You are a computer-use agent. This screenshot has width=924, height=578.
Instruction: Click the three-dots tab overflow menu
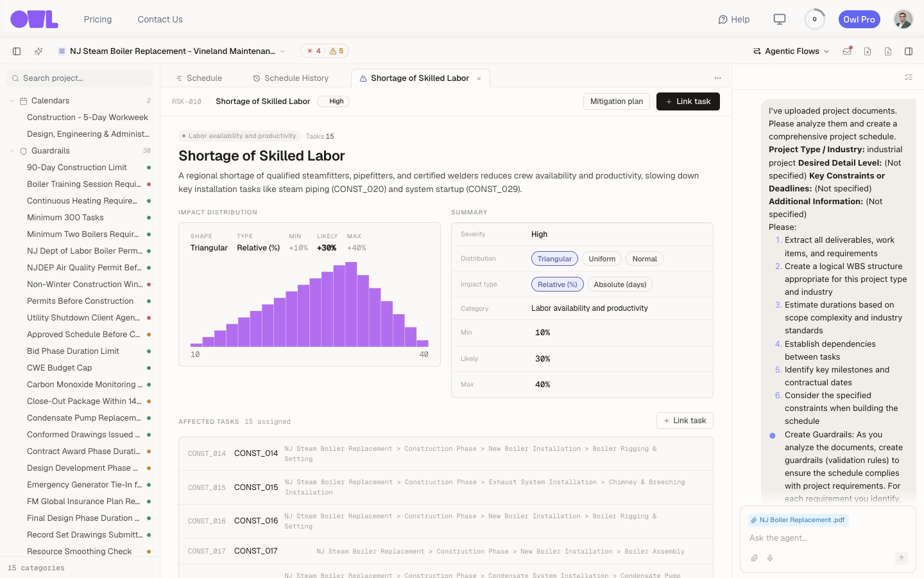click(717, 78)
